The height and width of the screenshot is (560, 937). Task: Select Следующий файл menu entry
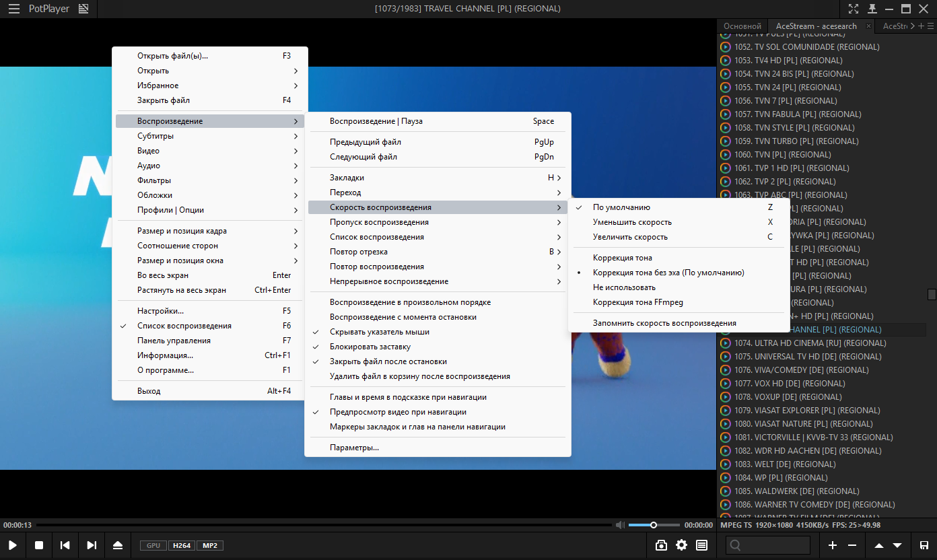[438, 157]
